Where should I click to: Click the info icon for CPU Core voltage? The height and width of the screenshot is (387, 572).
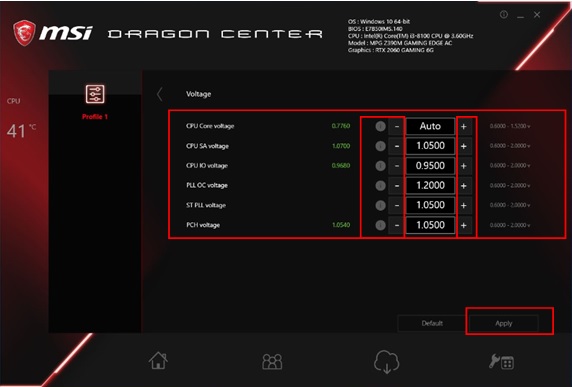pos(380,126)
